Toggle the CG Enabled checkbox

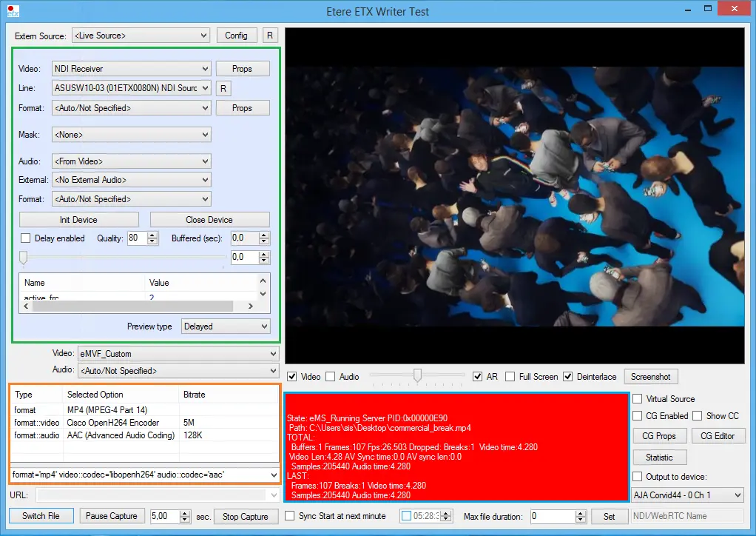click(638, 416)
